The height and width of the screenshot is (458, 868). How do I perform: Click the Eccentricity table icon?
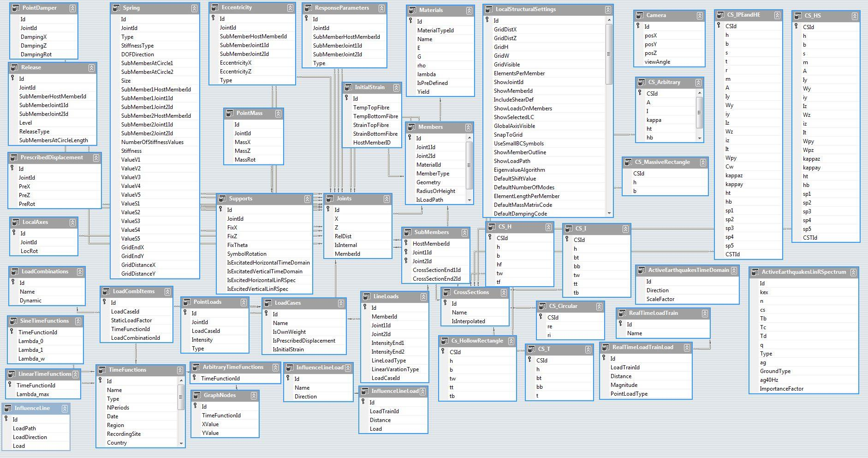215,8
